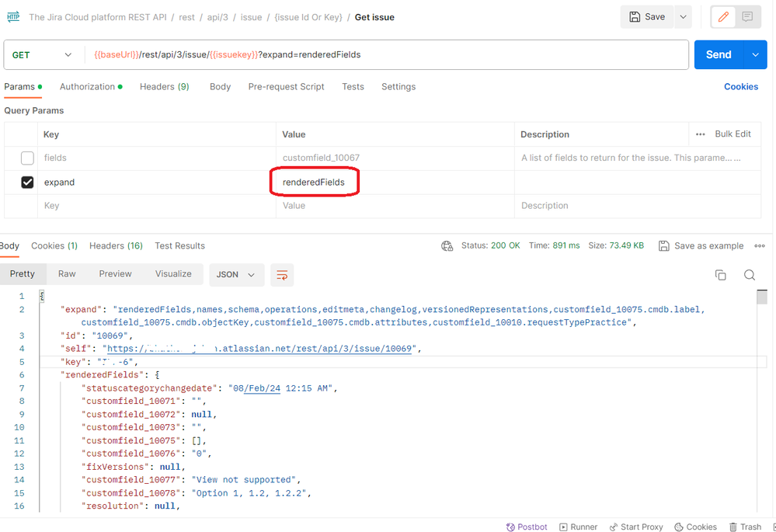
Task: Click 'The Jira Cloud platform REST API' breadcrumb
Action: (x=98, y=17)
